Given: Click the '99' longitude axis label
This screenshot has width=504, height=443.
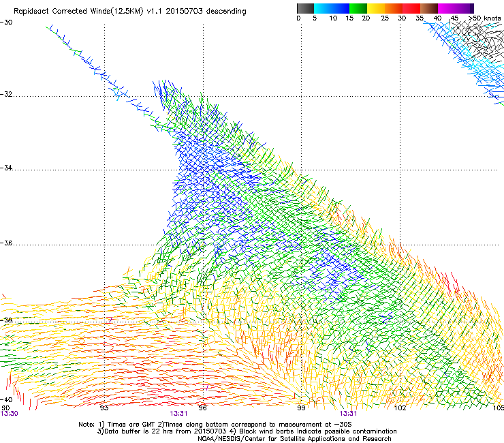Looking at the screenshot, I should click(x=301, y=408).
